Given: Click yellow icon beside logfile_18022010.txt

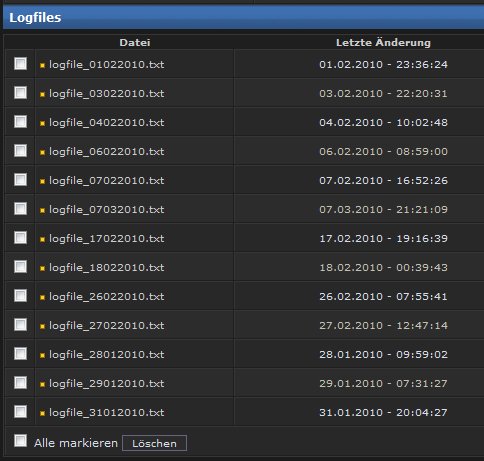Looking at the screenshot, I should pos(42,268).
